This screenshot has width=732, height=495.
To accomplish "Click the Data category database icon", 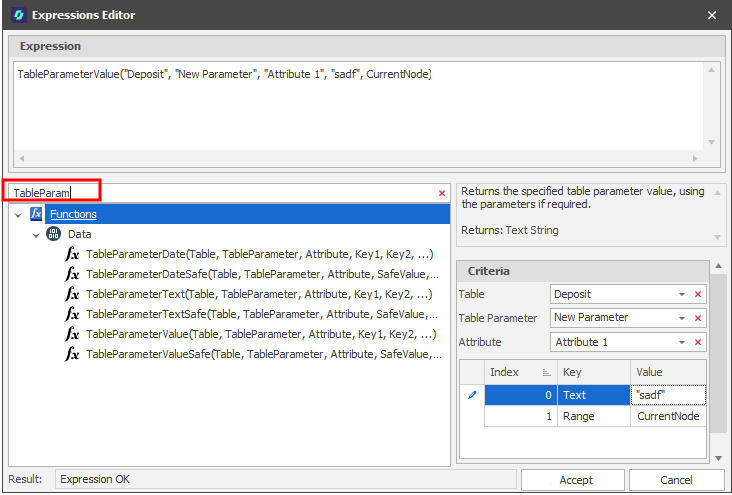I will 53,234.
